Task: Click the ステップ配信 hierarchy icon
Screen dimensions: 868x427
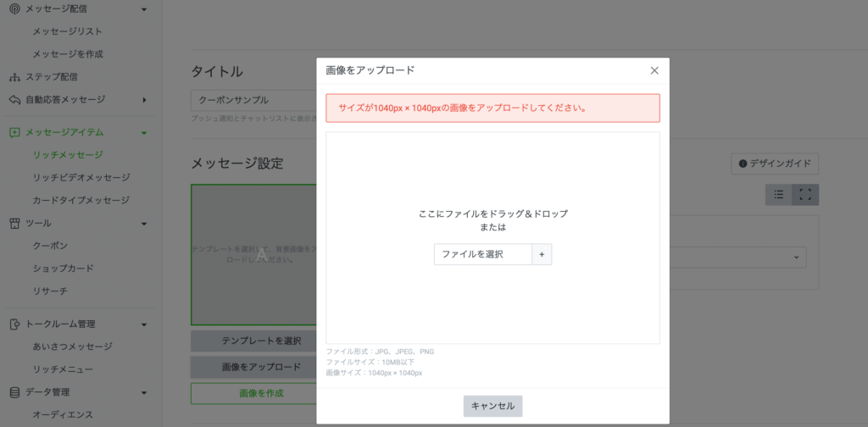Action: click(x=14, y=77)
